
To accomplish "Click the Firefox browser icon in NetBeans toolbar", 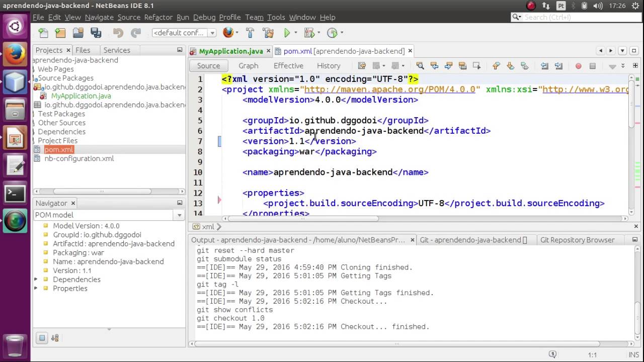I will (x=228, y=33).
